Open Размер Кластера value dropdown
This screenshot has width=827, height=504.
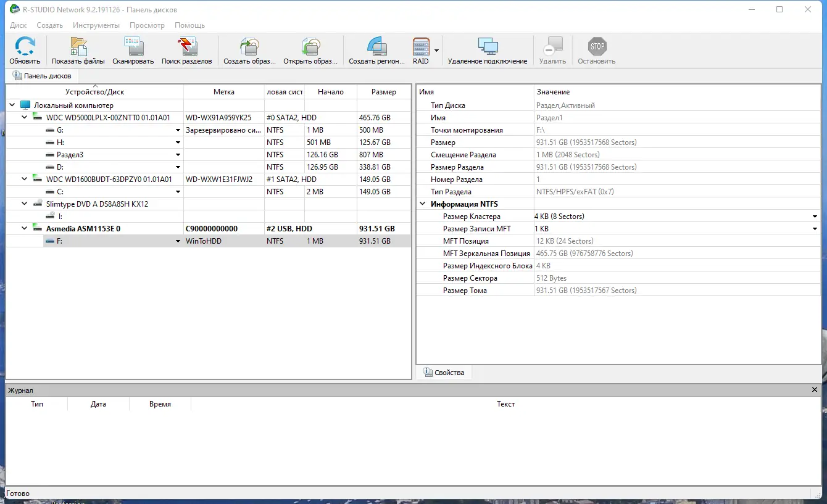pos(815,217)
